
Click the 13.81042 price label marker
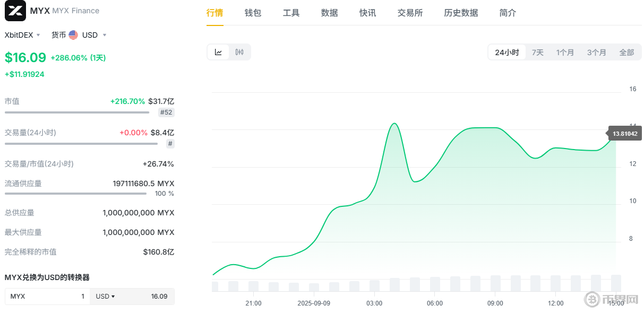(x=624, y=134)
